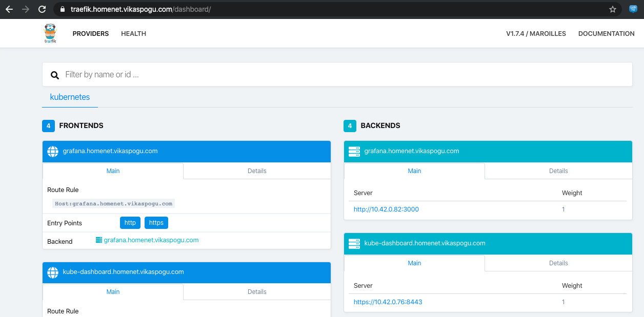This screenshot has height=317, width=644.
Task: Open the Documentation link
Action: coord(606,34)
